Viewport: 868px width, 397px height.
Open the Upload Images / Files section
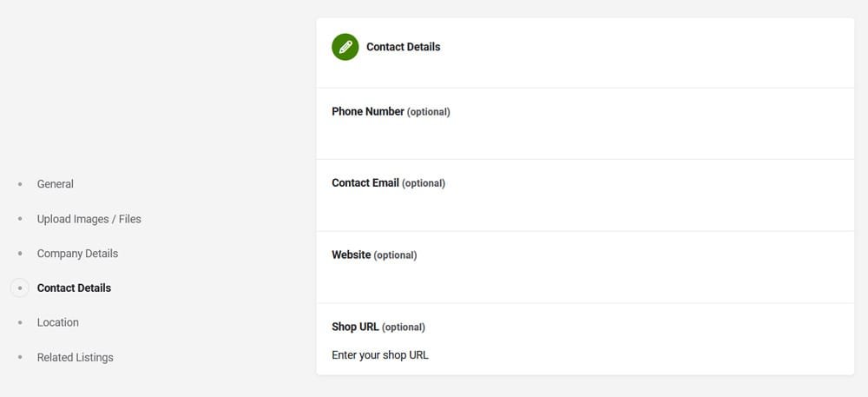[x=89, y=219]
